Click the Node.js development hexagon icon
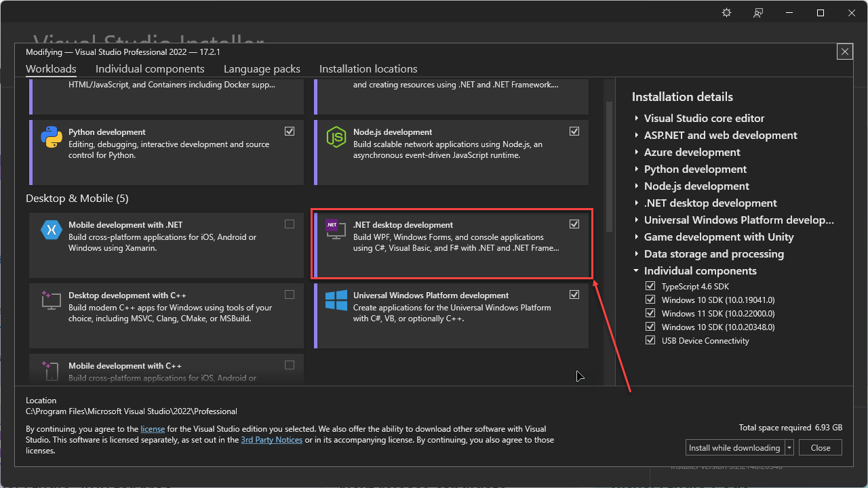This screenshot has width=868, height=488. click(x=336, y=136)
